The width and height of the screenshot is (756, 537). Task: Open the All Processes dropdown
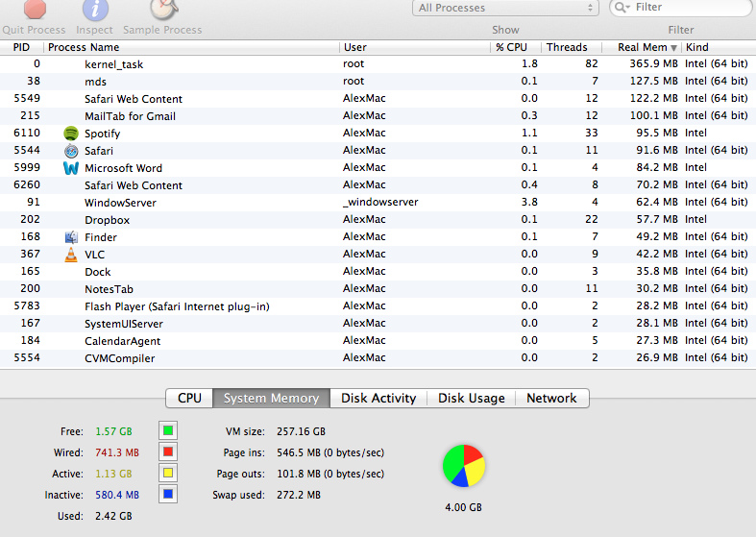coord(505,8)
